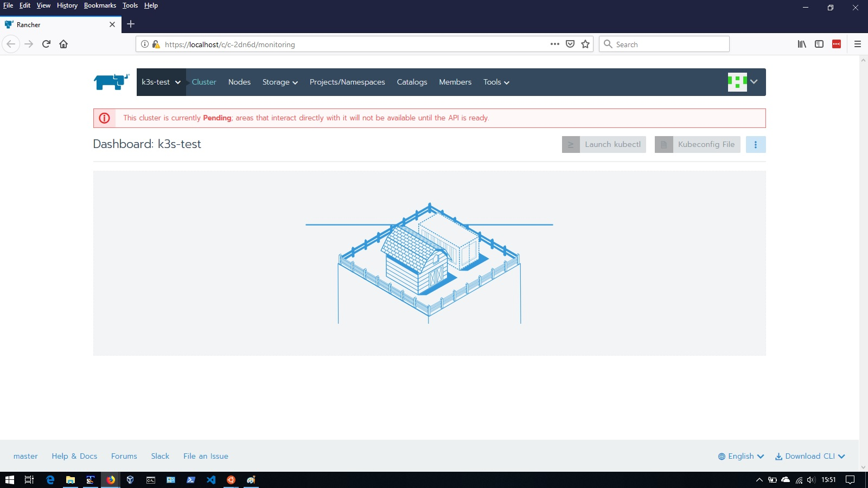Open the cluster actions three-dot menu
Viewport: 868px width, 488px height.
756,144
